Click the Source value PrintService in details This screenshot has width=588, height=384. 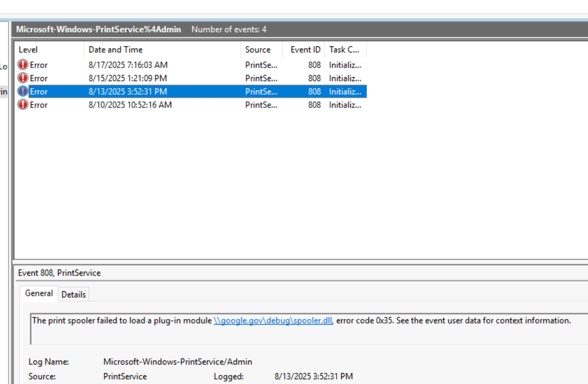(125, 376)
